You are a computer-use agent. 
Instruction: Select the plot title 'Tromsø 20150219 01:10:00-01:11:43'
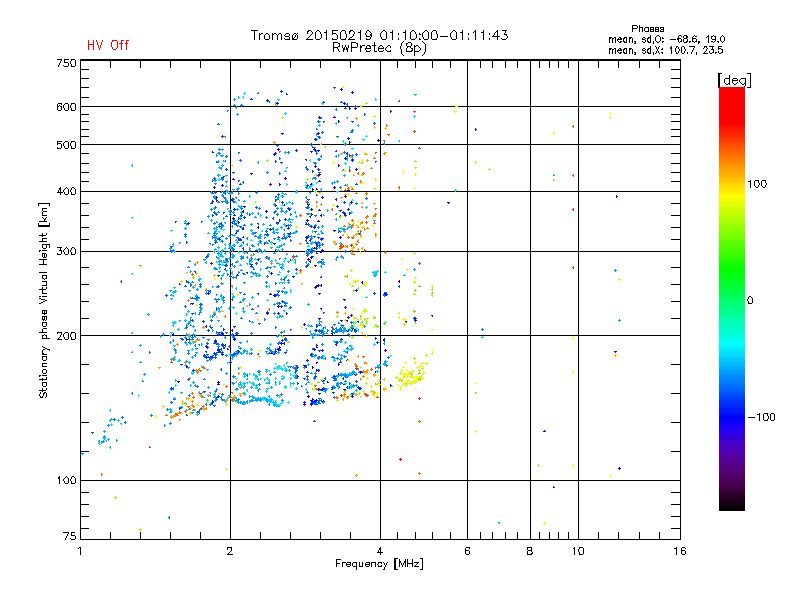379,35
